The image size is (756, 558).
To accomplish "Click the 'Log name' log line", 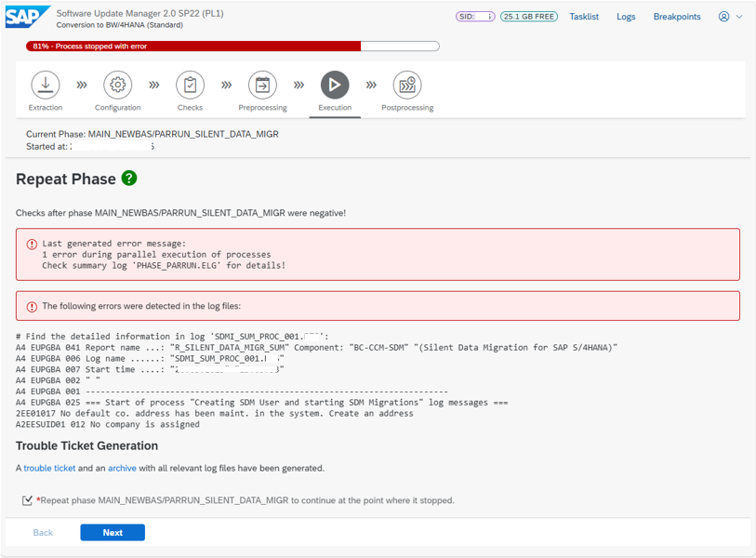I will coord(150,358).
